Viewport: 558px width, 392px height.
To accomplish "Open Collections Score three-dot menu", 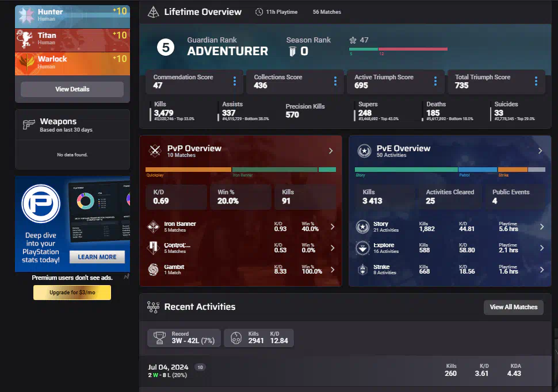I will coord(335,82).
